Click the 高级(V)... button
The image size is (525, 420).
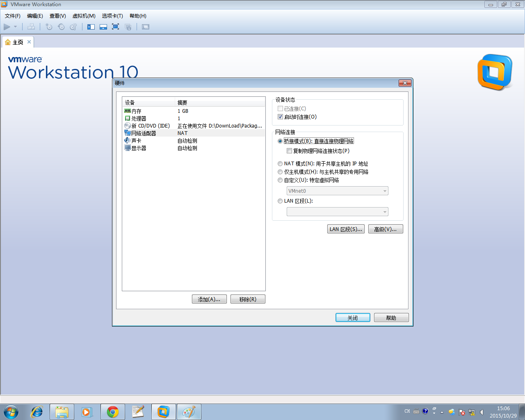pos(386,229)
